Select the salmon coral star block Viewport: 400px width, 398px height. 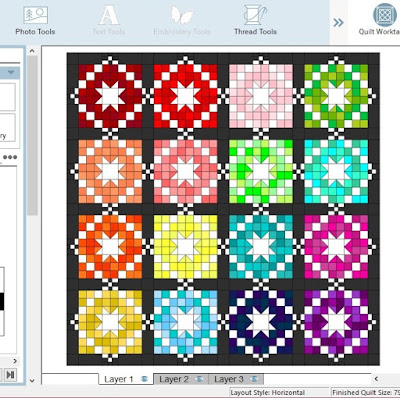tap(186, 172)
